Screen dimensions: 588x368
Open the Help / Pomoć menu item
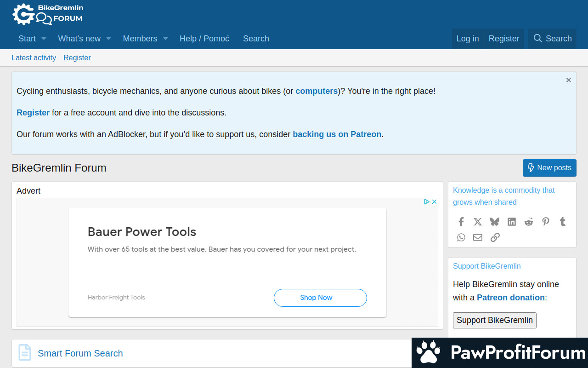[x=204, y=39]
